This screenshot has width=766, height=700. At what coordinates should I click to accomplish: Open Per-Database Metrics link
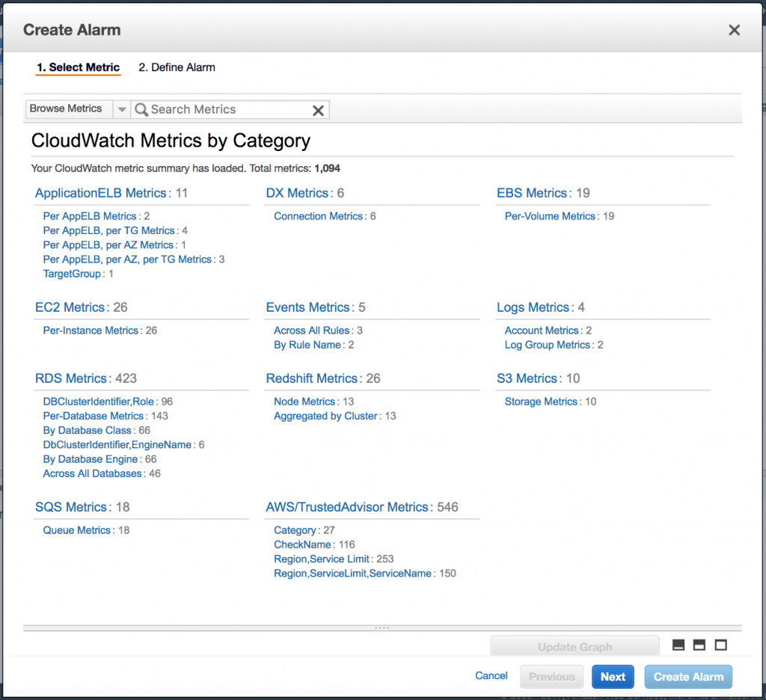pos(94,416)
